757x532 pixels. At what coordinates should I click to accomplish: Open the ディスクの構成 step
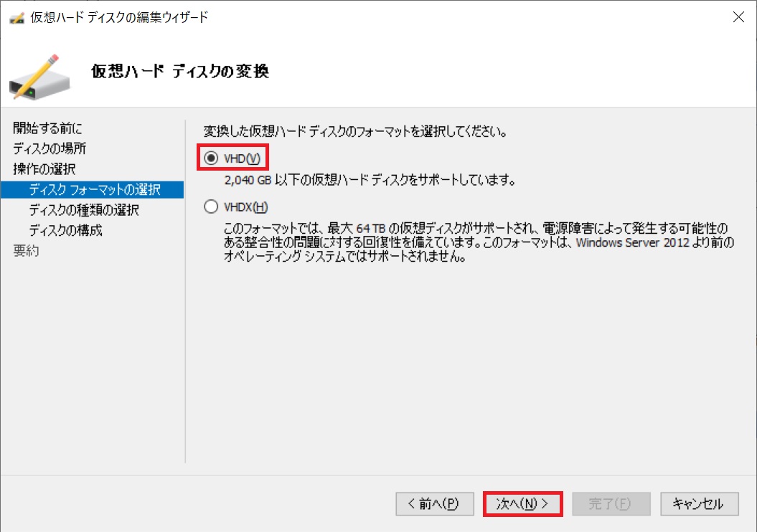click(x=66, y=231)
